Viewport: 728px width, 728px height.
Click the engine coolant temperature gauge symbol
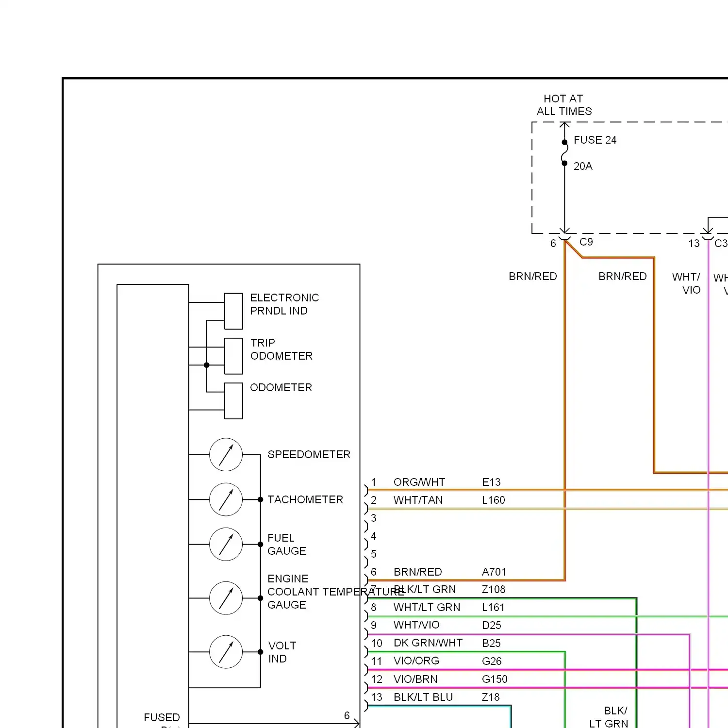(x=226, y=598)
